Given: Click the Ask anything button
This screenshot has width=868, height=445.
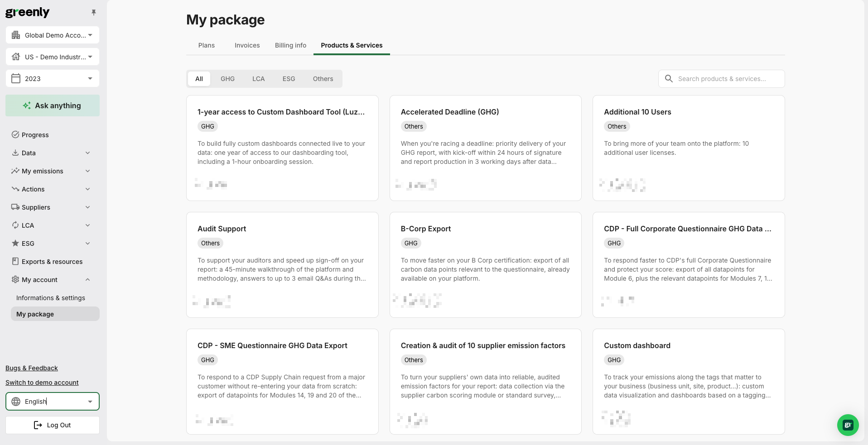Looking at the screenshot, I should (53, 105).
